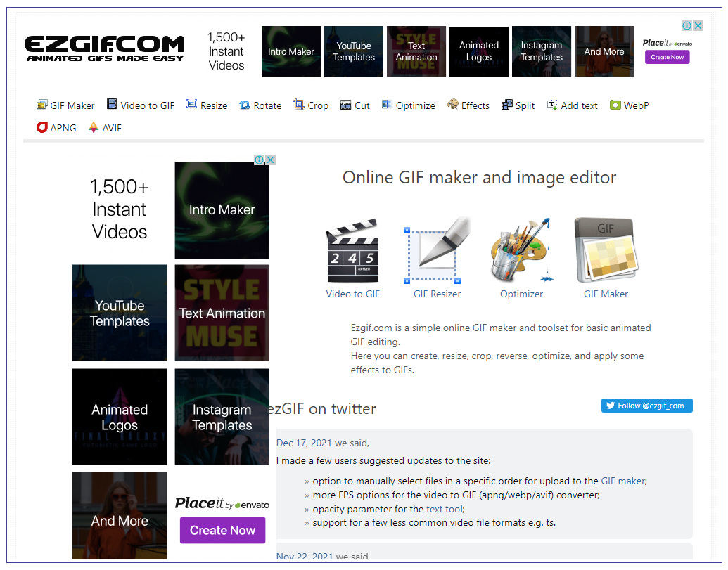Click the large purple Create Now button
The height and width of the screenshot is (570, 728).
(222, 530)
